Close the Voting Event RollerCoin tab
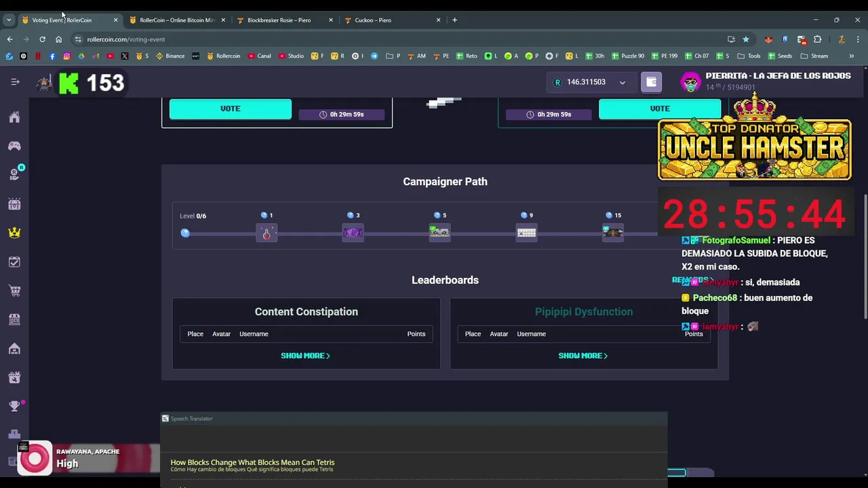868x488 pixels. tap(115, 20)
